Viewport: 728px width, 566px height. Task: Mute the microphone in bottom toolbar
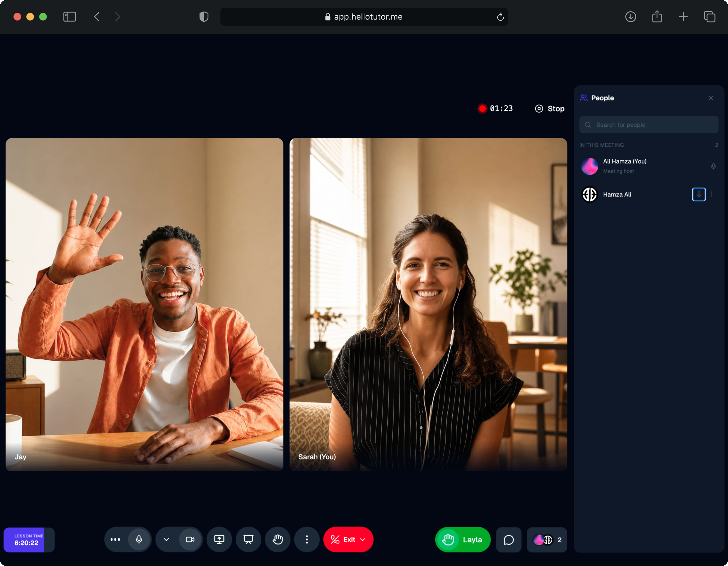coord(139,539)
